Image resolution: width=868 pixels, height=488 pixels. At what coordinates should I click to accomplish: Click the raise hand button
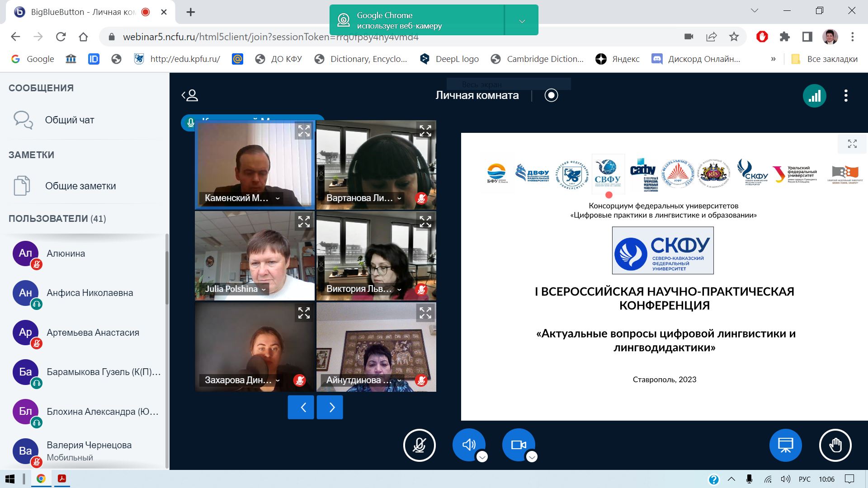click(835, 445)
